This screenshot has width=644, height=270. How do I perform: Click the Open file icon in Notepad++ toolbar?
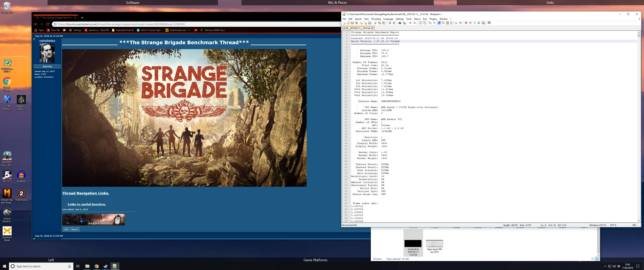[348, 23]
